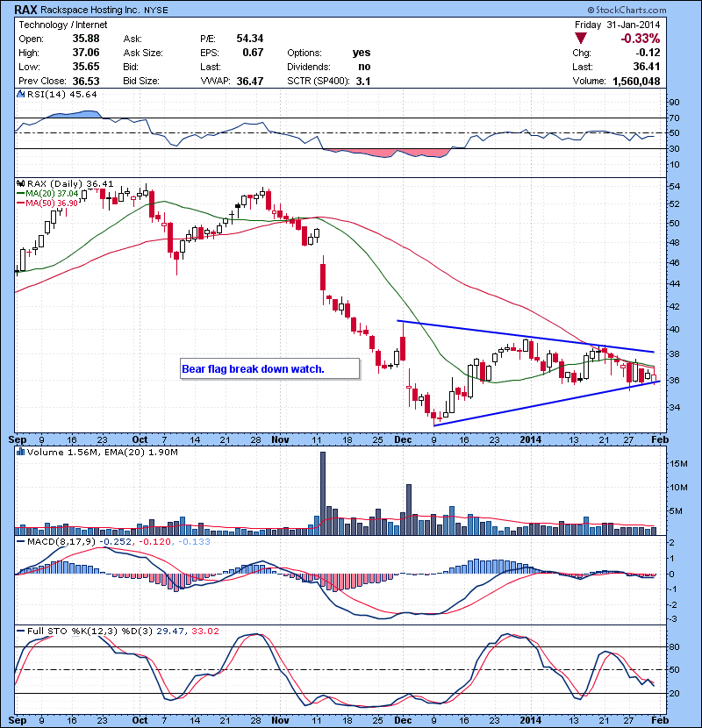Click the lower blue rising trendline
This screenshot has width=702, height=728.
(547, 403)
